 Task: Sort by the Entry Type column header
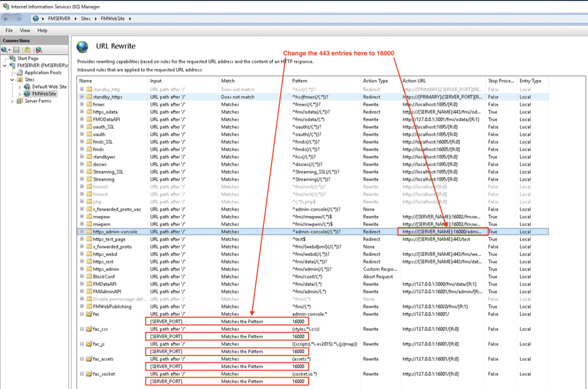(530, 81)
